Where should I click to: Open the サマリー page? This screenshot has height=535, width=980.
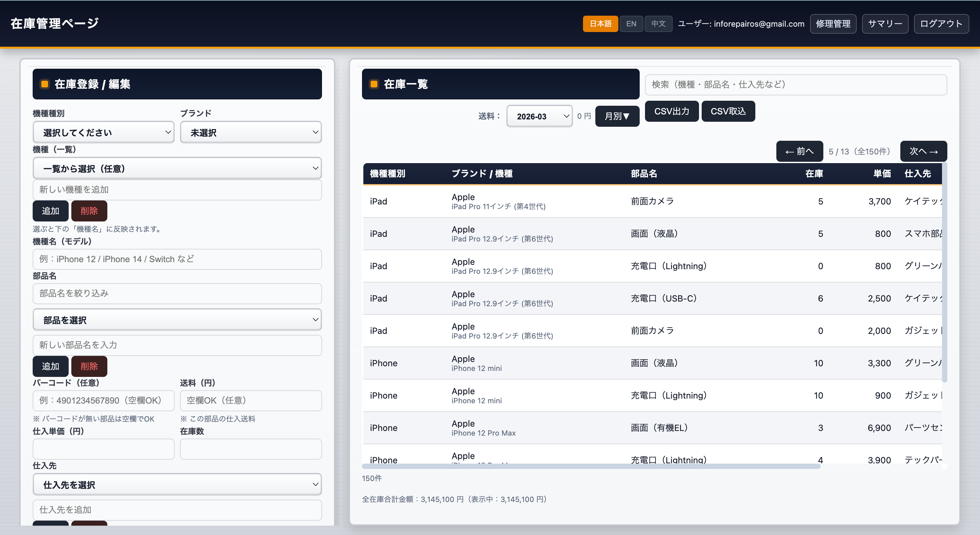pos(885,24)
